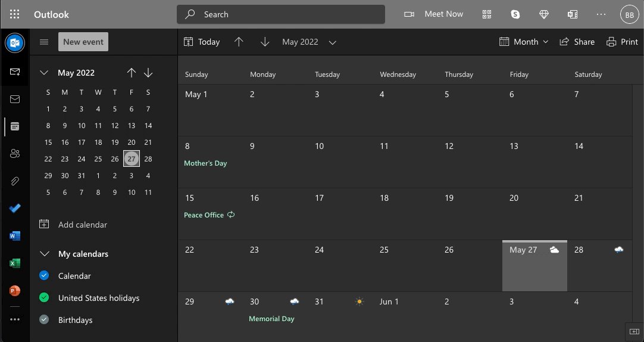The image size is (644, 342).
Task: Click the Outlook logo icon in sidebar
Action: (15, 43)
